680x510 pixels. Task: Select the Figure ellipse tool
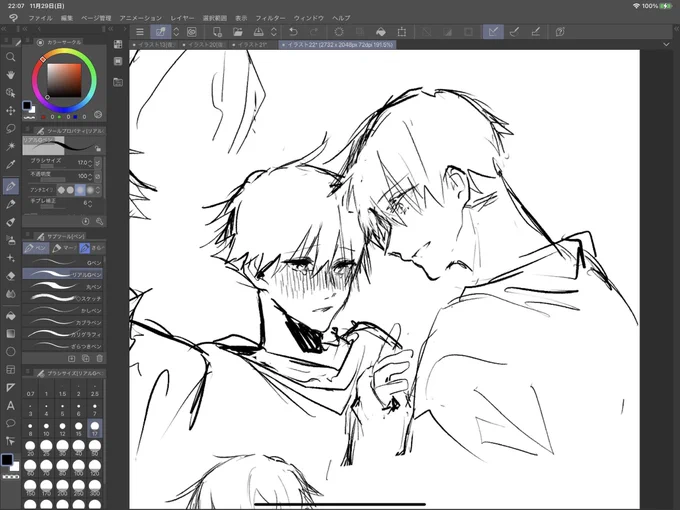[x=11, y=351]
